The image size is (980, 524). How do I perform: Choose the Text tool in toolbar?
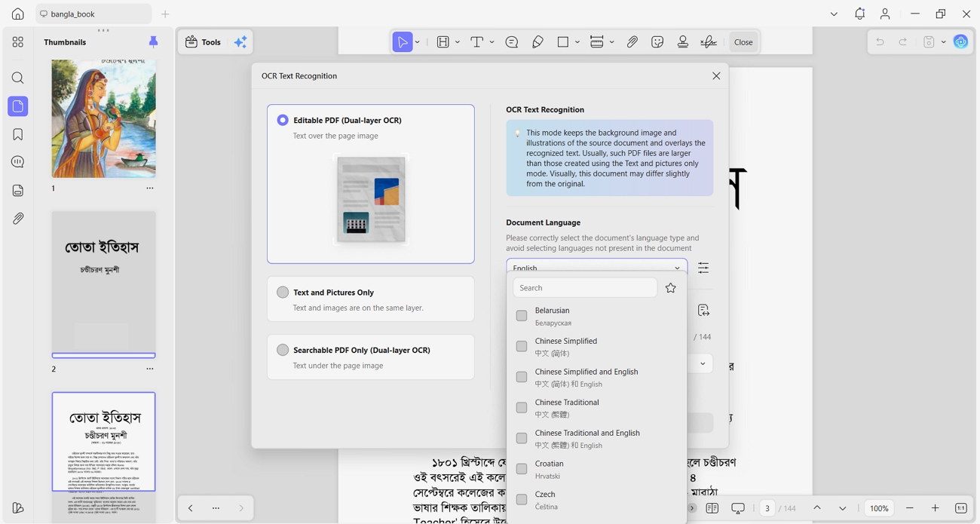point(476,42)
